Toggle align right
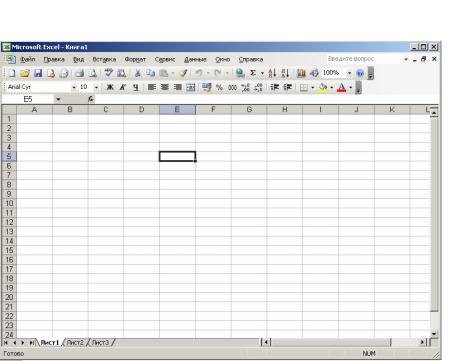Screen dimensions: 471x361 pos(178,87)
